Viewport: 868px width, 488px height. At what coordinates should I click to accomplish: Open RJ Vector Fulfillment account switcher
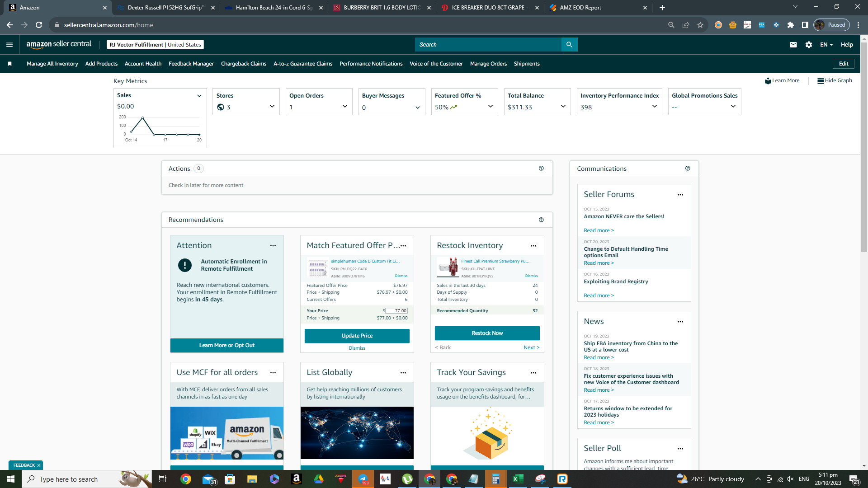point(155,45)
